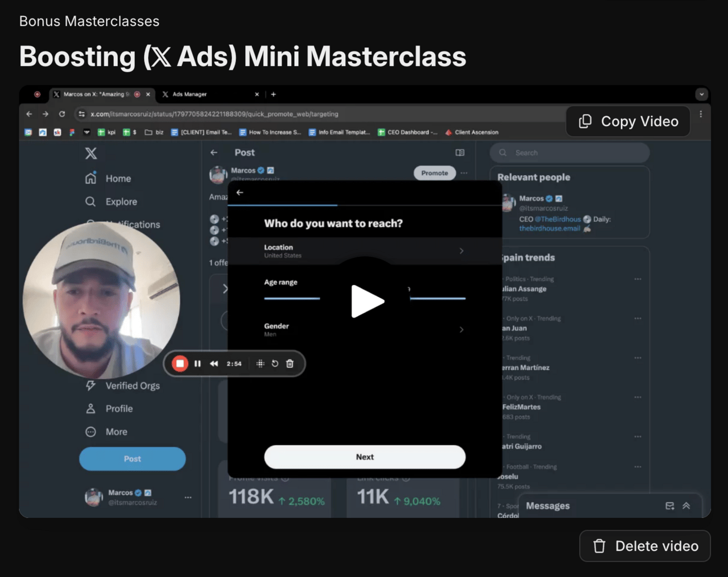
Task: Go back using the Post header arrow
Action: pyautogui.click(x=214, y=153)
